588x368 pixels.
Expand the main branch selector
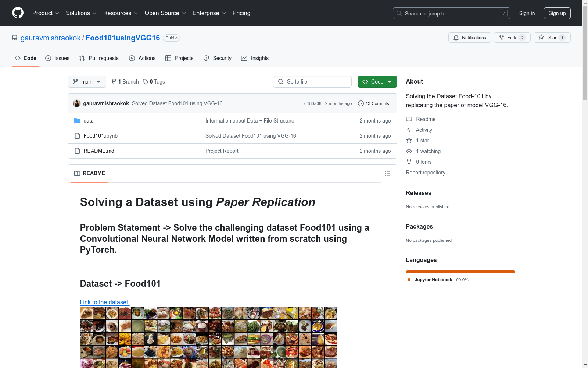[x=87, y=82]
